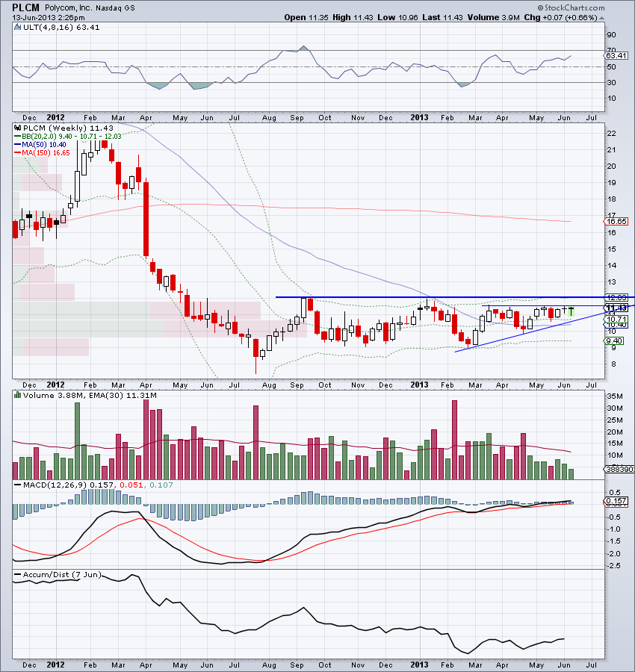Screen dimensions: 635x672
Task: Click the up triangle after Chg +0.07
Action: pyautogui.click(x=601, y=18)
